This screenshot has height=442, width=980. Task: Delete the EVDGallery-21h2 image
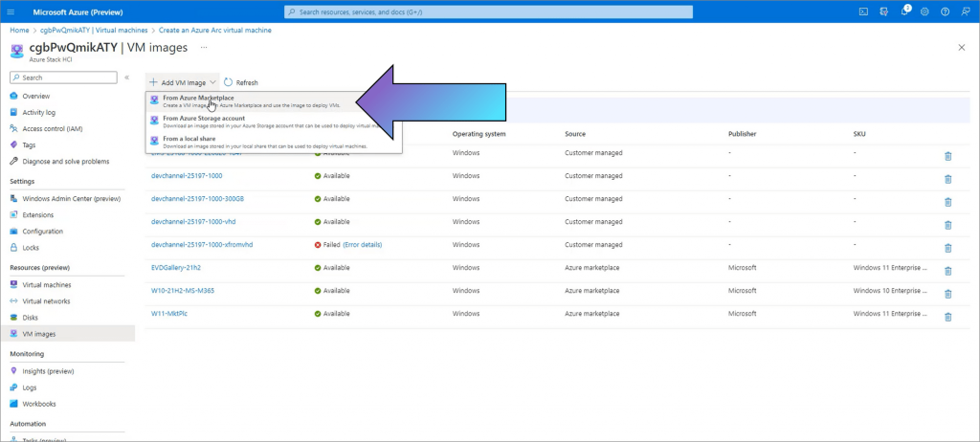[947, 271]
